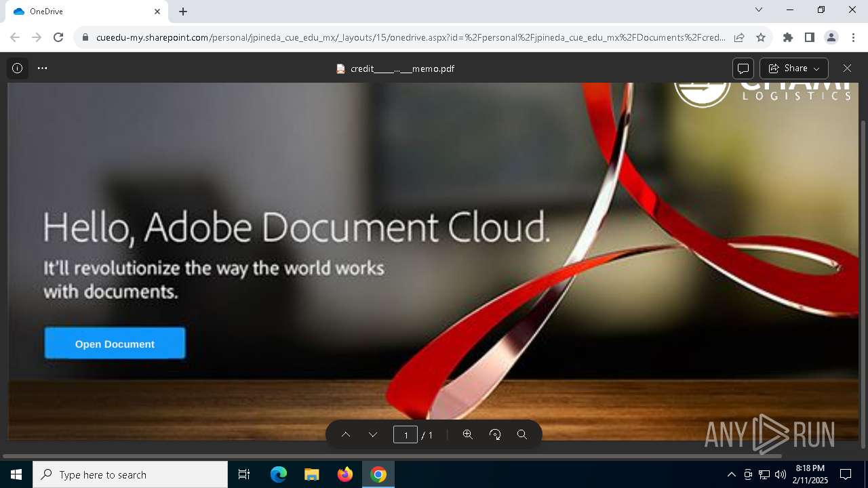Open the comments pane icon
This screenshot has height=488, width=868.
pos(743,68)
